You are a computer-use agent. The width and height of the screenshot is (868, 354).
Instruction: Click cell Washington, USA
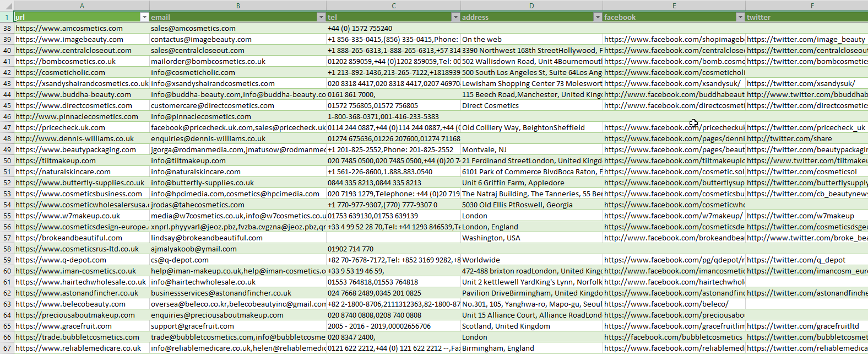point(531,238)
